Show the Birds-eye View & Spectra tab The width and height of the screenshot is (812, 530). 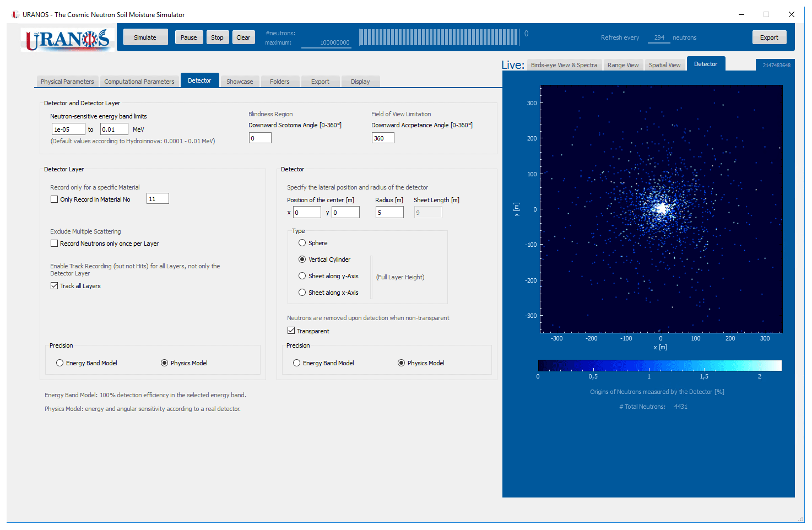564,65
